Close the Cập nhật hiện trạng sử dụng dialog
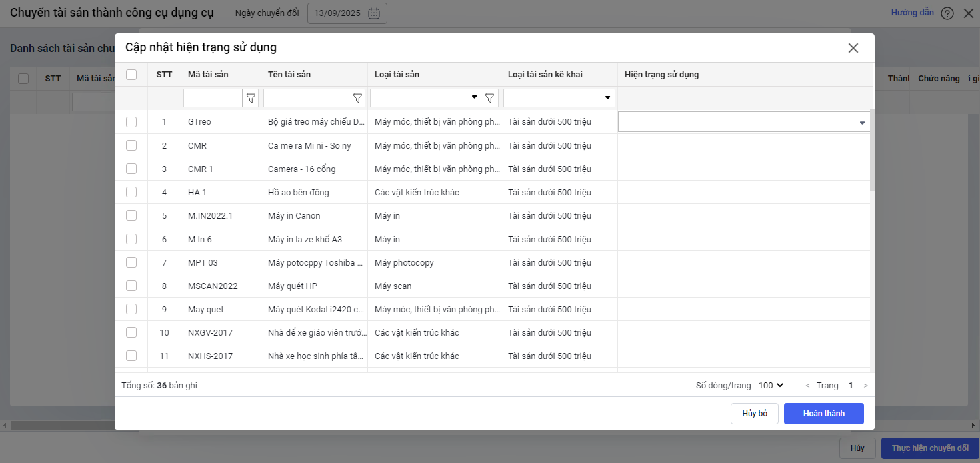 pyautogui.click(x=853, y=48)
